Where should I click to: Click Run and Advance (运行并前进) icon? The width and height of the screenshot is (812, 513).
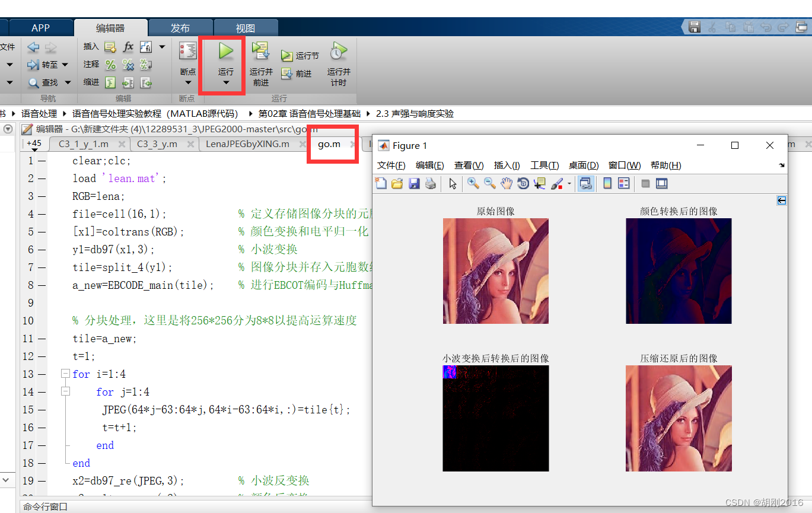261,51
